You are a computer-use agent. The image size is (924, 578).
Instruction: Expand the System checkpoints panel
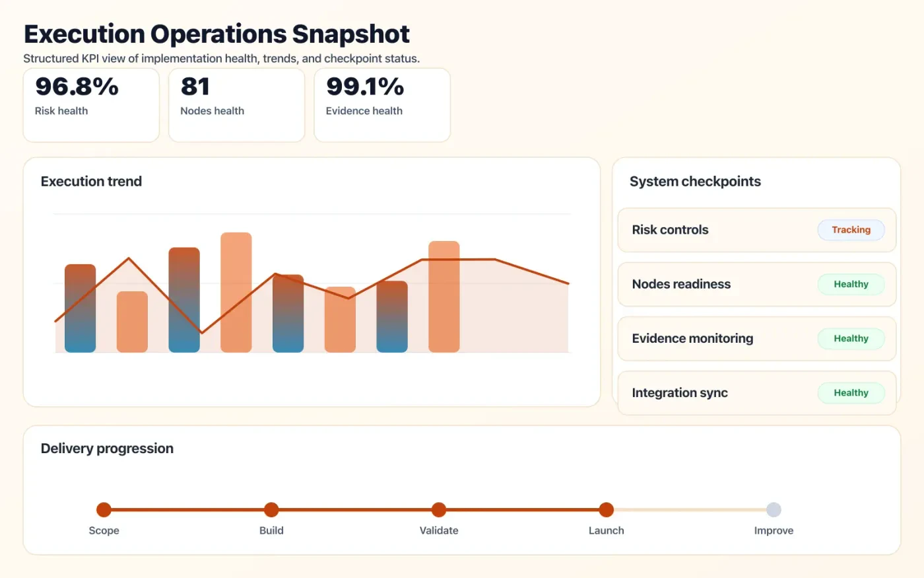695,181
